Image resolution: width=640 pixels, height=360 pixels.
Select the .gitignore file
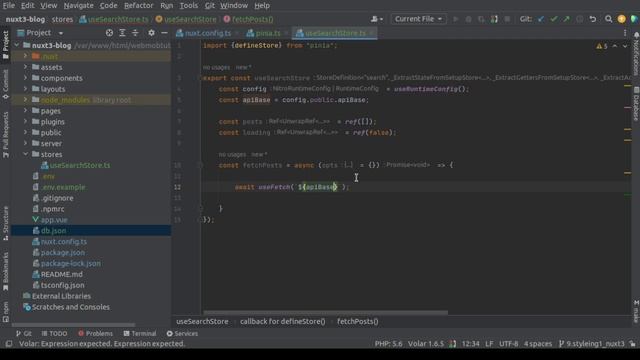pos(57,198)
